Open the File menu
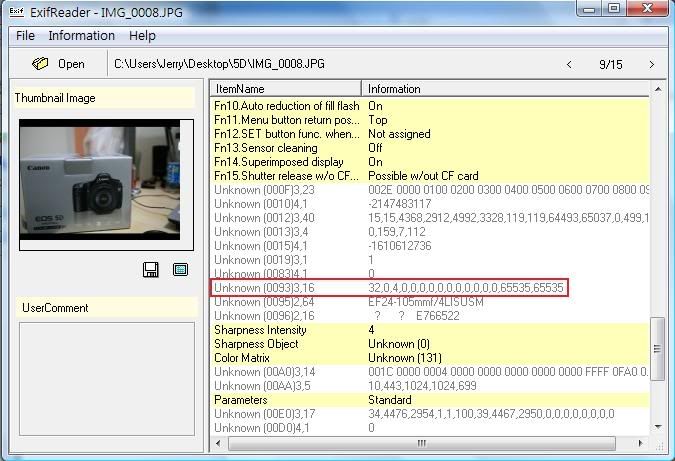 coord(25,35)
